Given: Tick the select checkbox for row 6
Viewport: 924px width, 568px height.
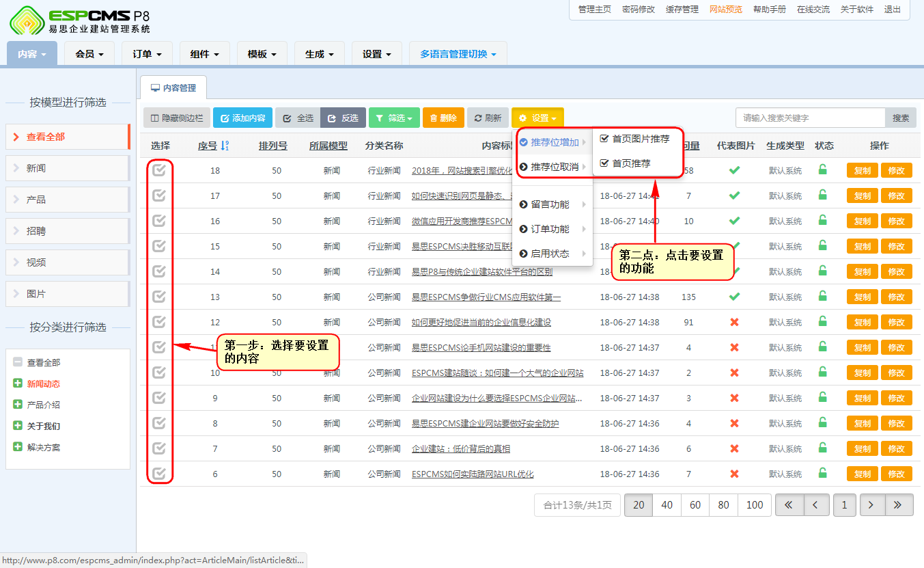Looking at the screenshot, I should (159, 474).
